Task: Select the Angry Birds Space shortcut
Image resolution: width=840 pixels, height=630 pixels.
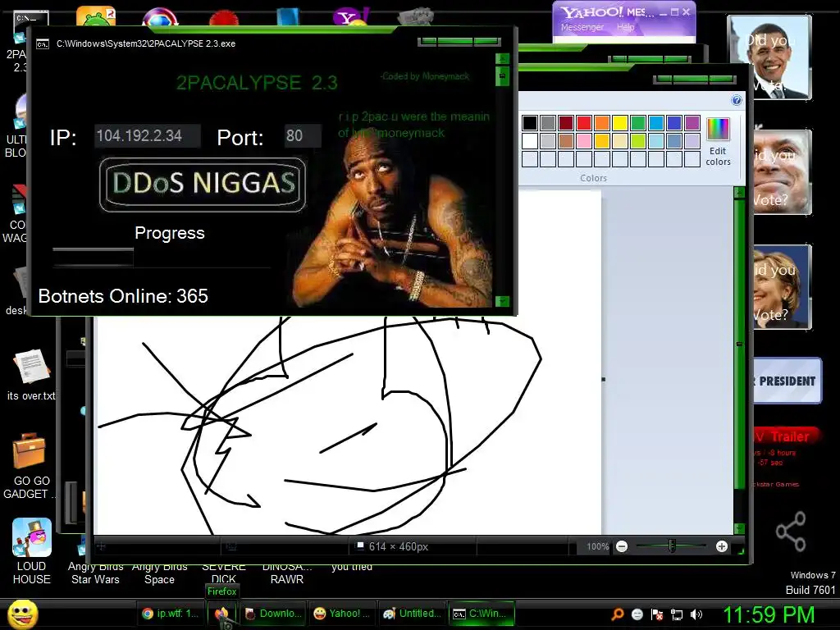Action: click(159, 573)
